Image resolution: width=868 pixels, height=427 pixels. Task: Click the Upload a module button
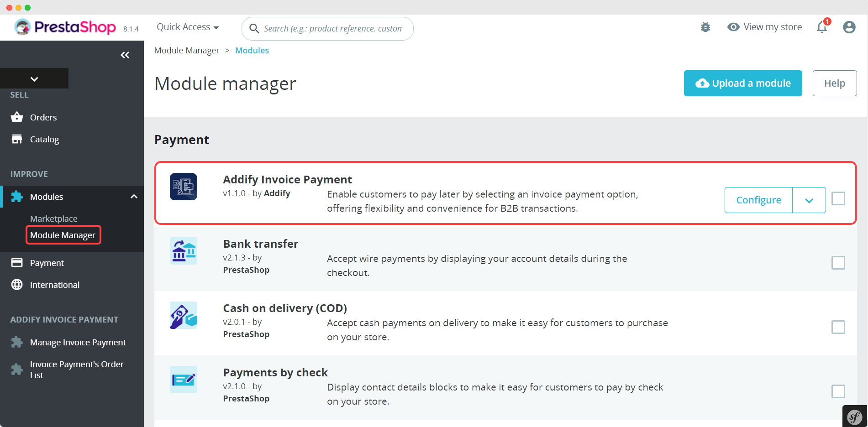(x=742, y=83)
